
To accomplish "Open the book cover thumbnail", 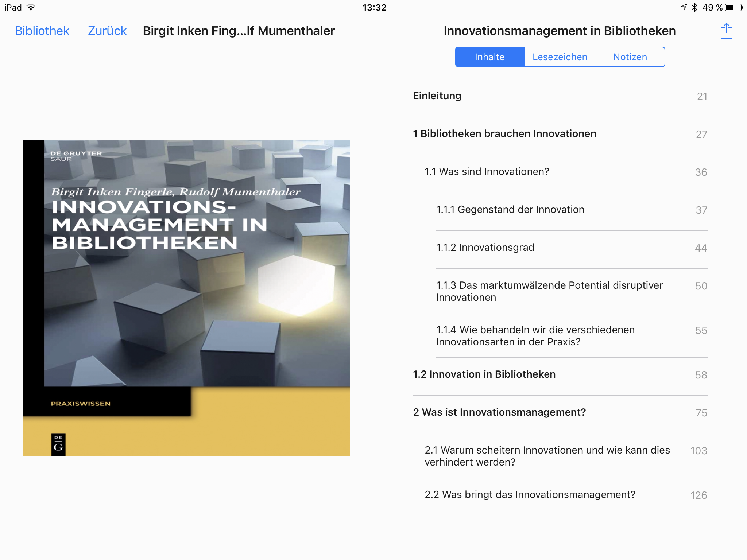I will coord(186,298).
